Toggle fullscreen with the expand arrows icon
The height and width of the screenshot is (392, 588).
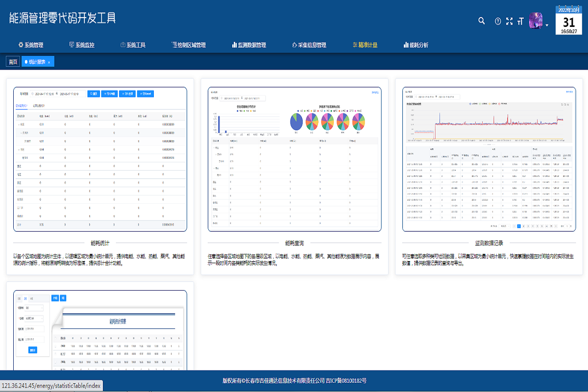509,21
